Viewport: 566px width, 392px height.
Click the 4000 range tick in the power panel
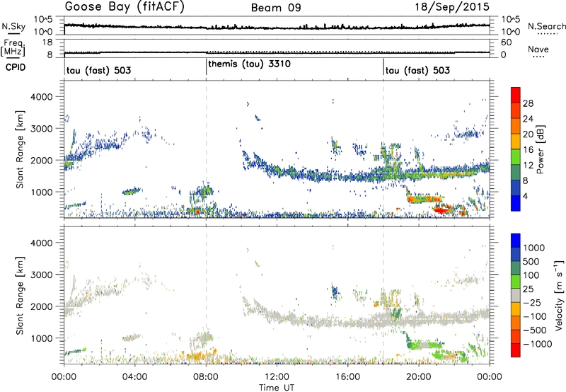tap(41, 97)
